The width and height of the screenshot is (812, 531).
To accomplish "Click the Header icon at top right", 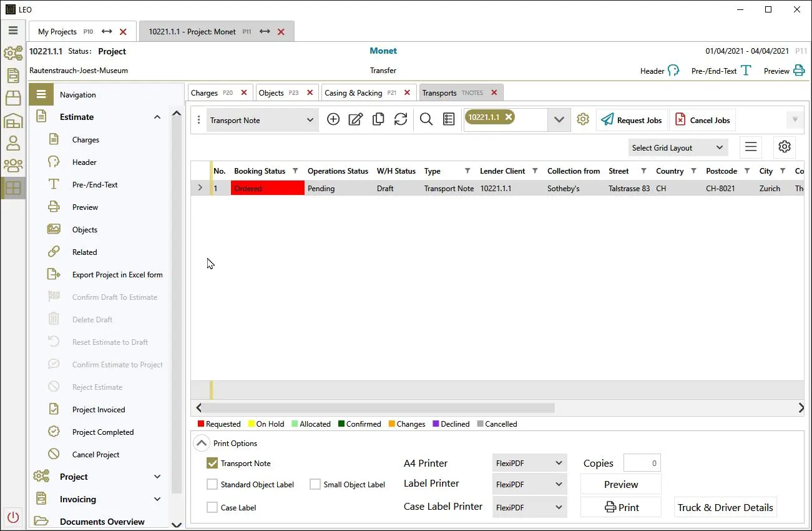I will tap(673, 71).
